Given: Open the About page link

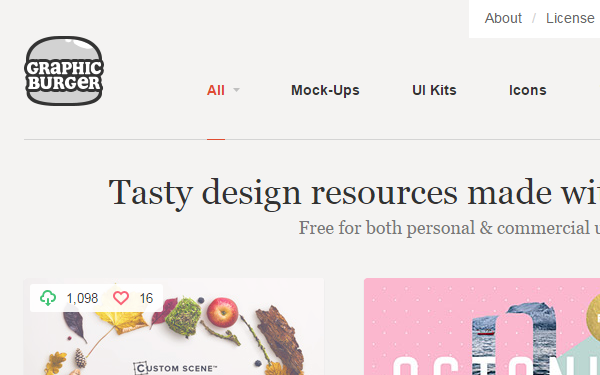Looking at the screenshot, I should [503, 18].
